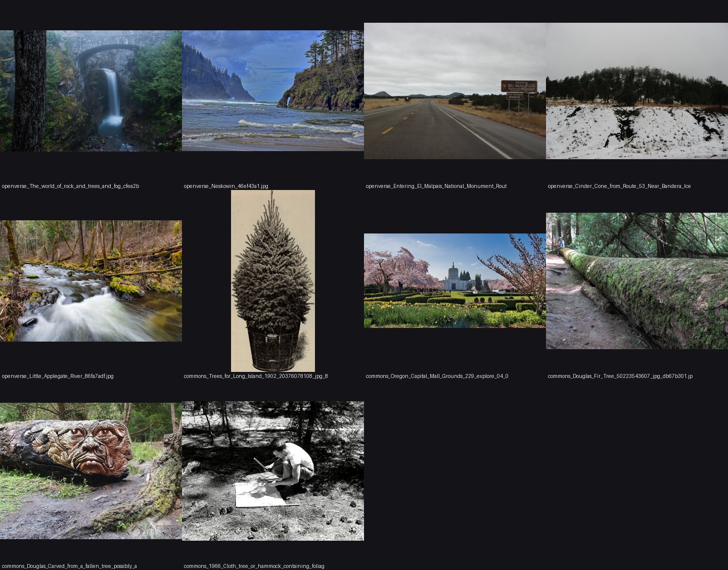Click filename openverse_The_world_of_rock_and_trees_and_fog_cfea2b
This screenshot has width=728, height=570.
tap(70, 186)
